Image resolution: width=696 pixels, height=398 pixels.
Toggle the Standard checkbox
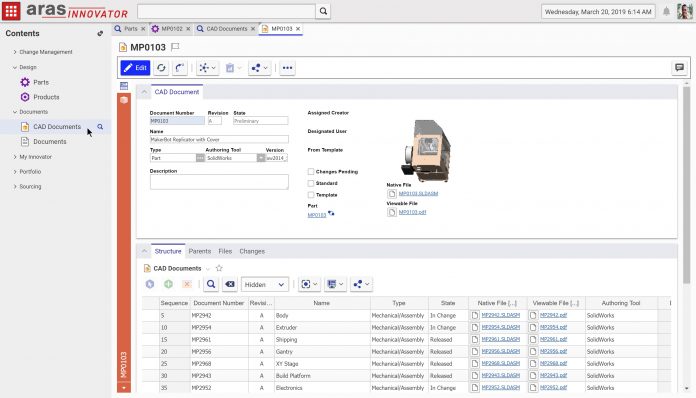click(x=311, y=183)
